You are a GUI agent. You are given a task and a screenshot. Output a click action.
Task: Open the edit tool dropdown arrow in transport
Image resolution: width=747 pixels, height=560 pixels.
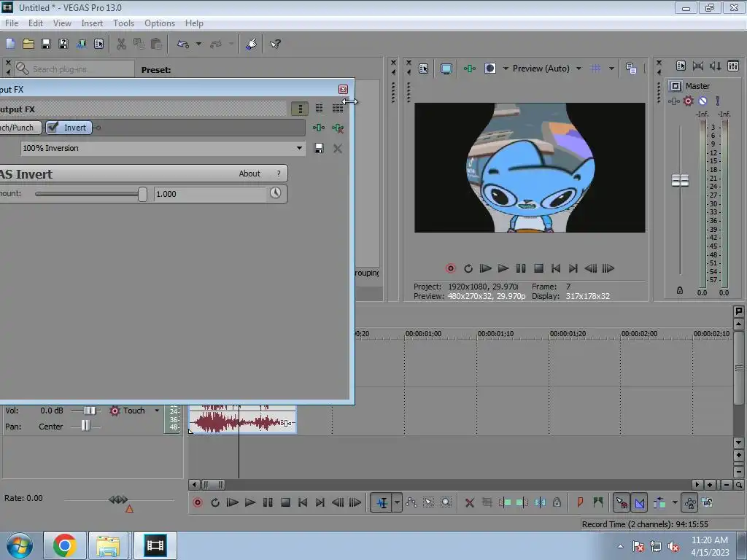[397, 502]
